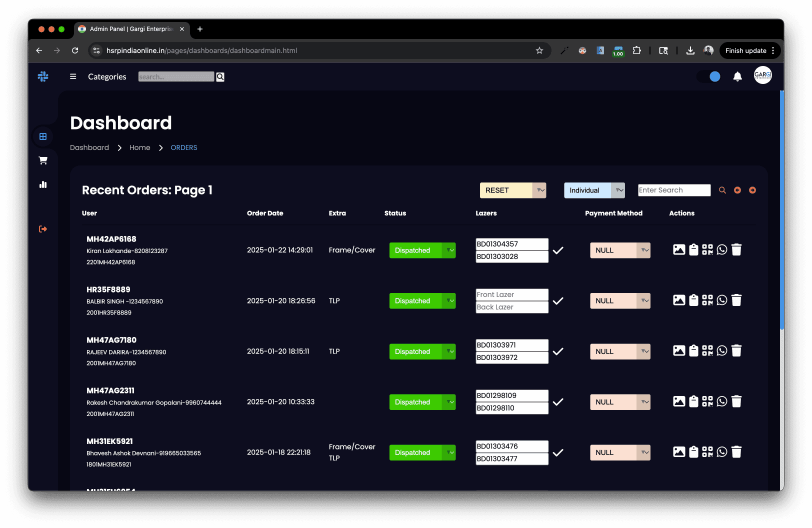
Task: Open the sidebar dashboard grid icon
Action: coord(43,136)
